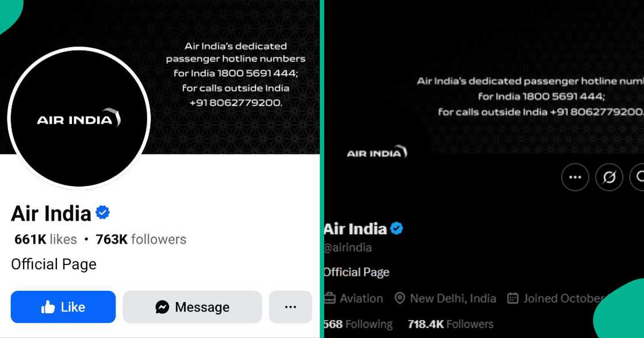Click the @airindia handle
The image size is (644, 338).
(x=348, y=247)
